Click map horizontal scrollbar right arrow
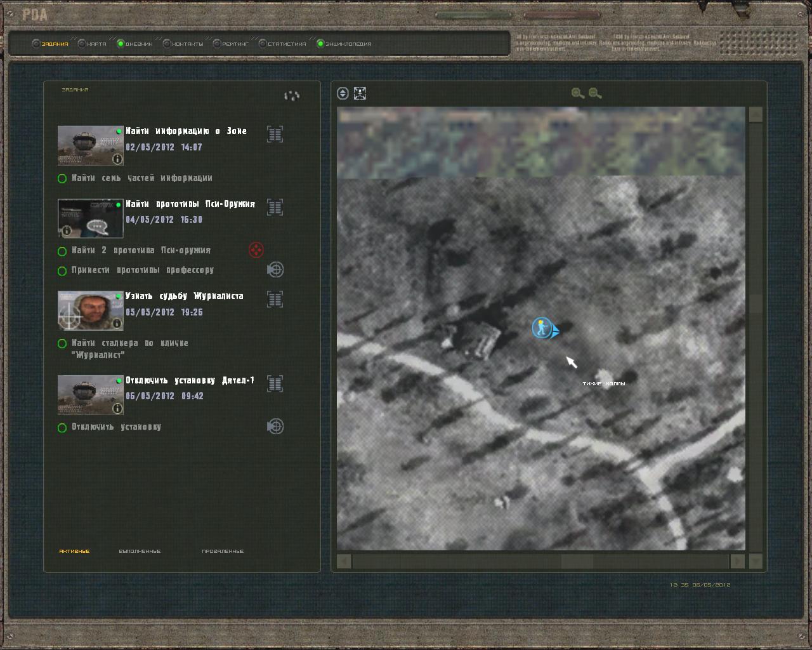812x650 pixels. click(x=737, y=561)
